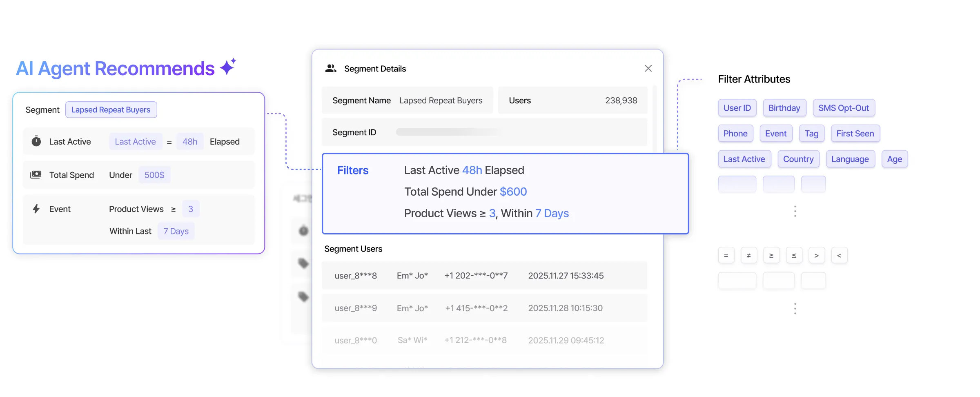
Task: Click the Segment Name value Lapsed Repeat Buyers
Action: 441,100
